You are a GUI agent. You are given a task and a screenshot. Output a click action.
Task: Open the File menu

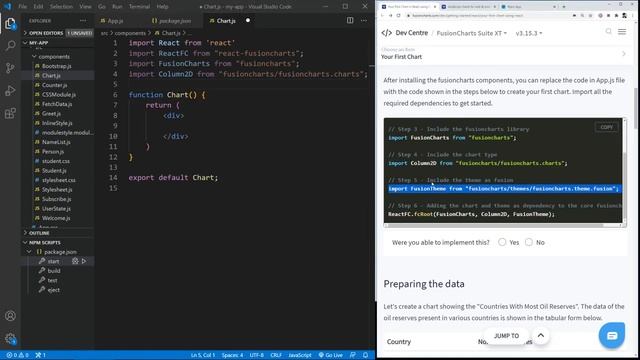point(23,7)
